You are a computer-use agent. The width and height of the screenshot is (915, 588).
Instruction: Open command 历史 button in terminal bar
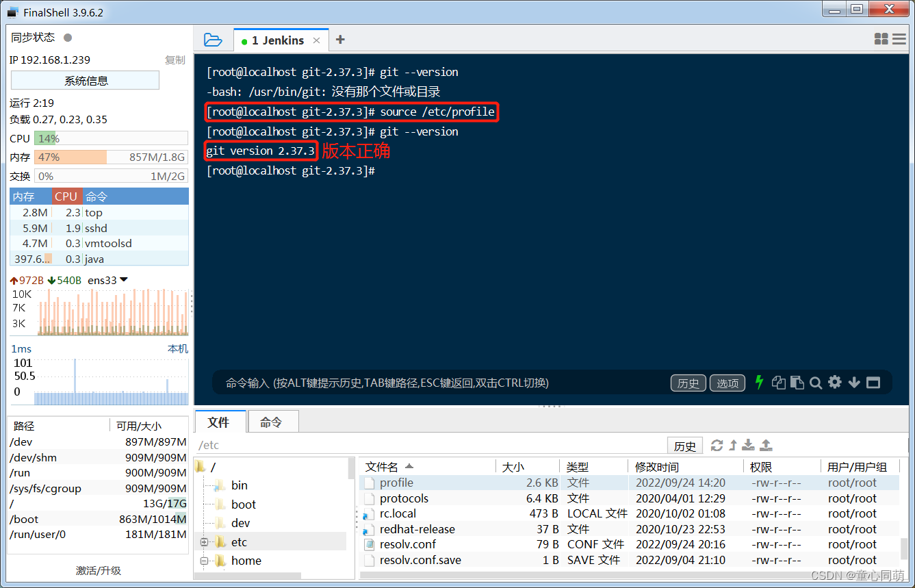[x=688, y=383]
